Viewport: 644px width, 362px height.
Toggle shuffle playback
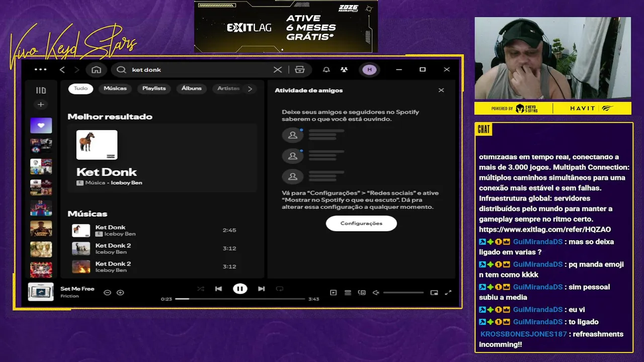201,289
